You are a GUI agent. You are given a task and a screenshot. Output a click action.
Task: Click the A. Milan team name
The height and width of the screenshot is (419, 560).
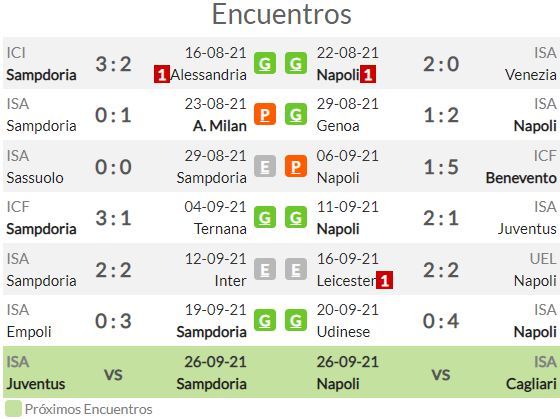(220, 126)
